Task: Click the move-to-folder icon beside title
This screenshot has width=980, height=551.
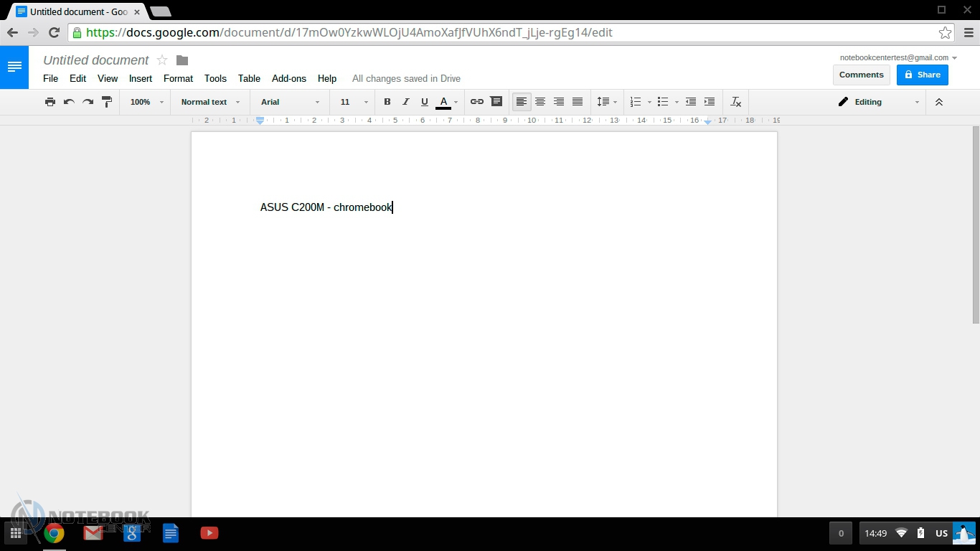Action: coord(182,60)
